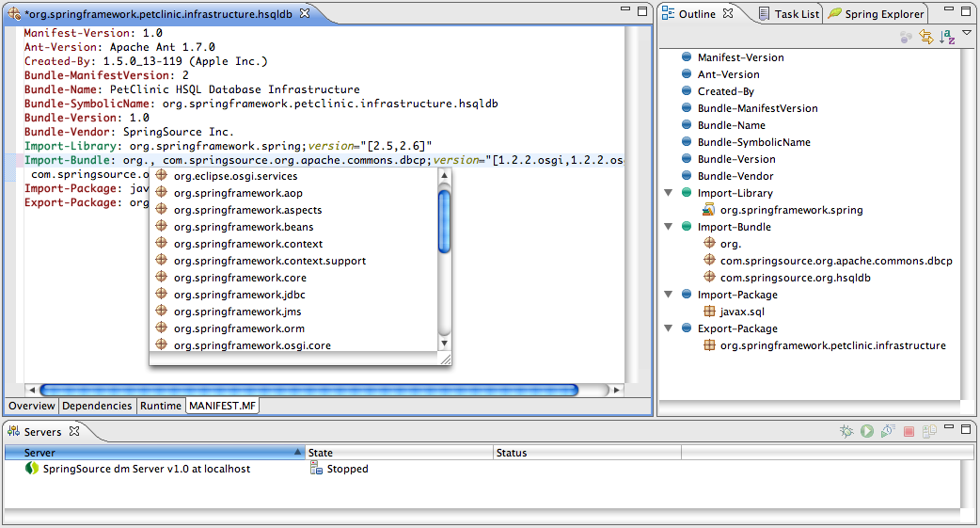The height and width of the screenshot is (528, 980).
Task: Select Manifest-Version in the Outline
Action: click(x=740, y=57)
